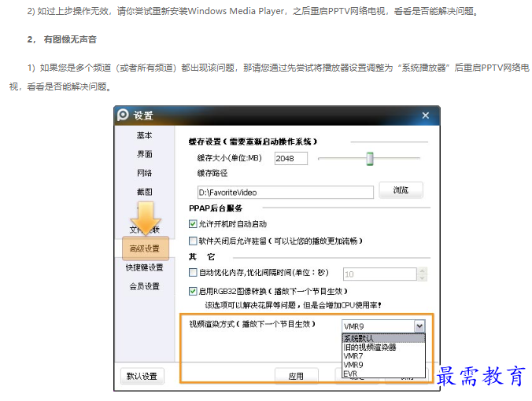Image resolution: width=532 pixels, height=401 pixels.
Task: Open the 基本 settings tab
Action: pyautogui.click(x=145, y=135)
